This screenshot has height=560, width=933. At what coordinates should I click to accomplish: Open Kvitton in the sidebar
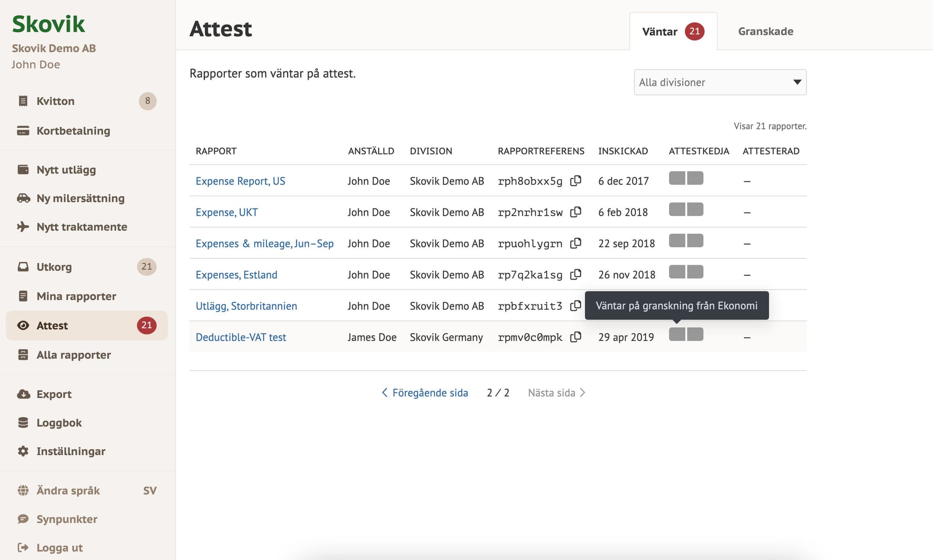[x=86, y=101]
